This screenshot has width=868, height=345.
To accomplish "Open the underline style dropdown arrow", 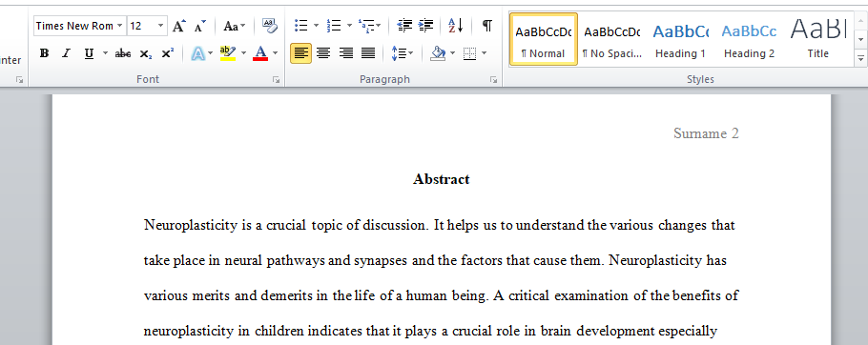I will click(x=105, y=53).
